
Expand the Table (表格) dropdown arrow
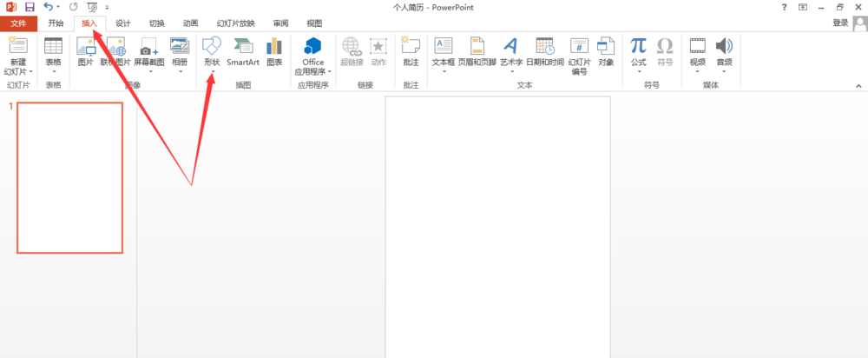(x=53, y=71)
